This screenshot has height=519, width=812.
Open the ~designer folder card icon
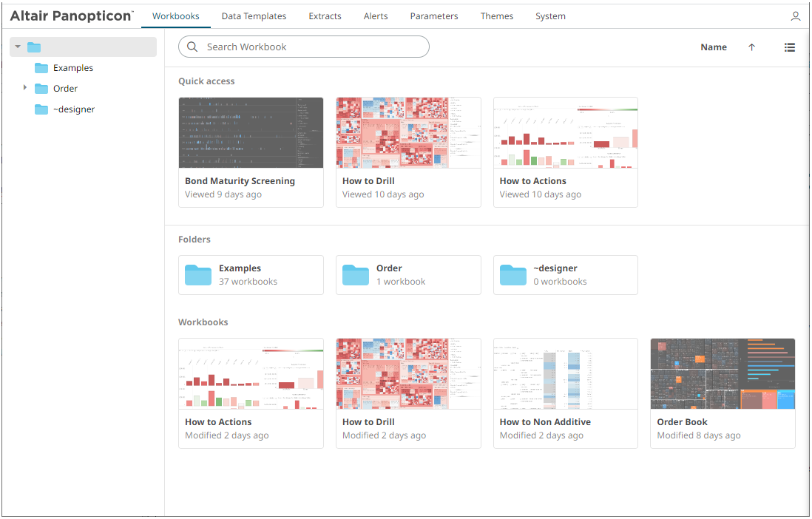coord(513,275)
